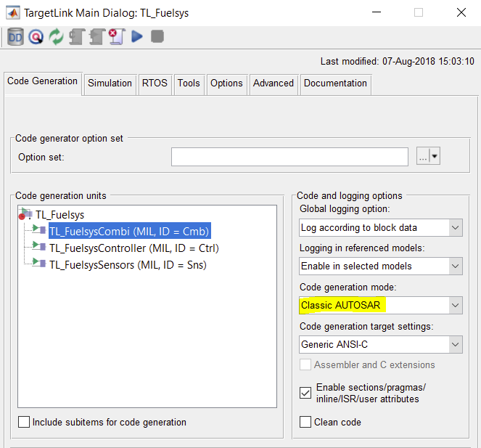
Task: Click the gray stop square icon
Action: coord(157,36)
